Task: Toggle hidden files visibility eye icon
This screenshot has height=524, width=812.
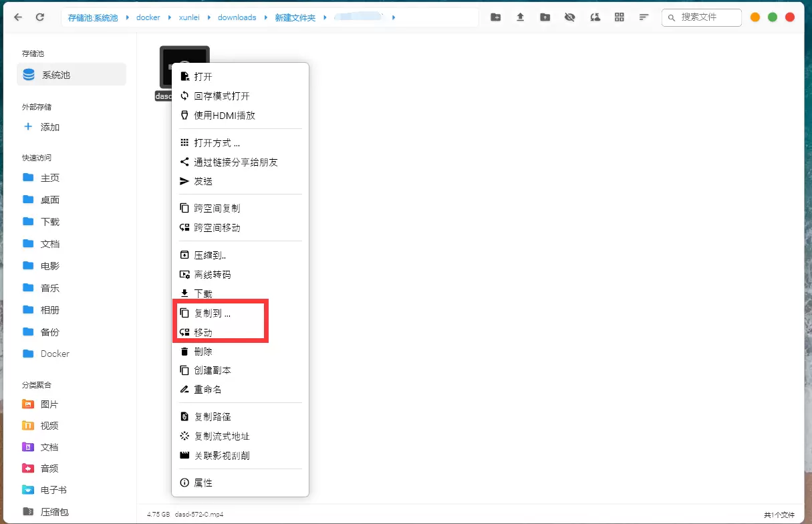Action: (569, 17)
